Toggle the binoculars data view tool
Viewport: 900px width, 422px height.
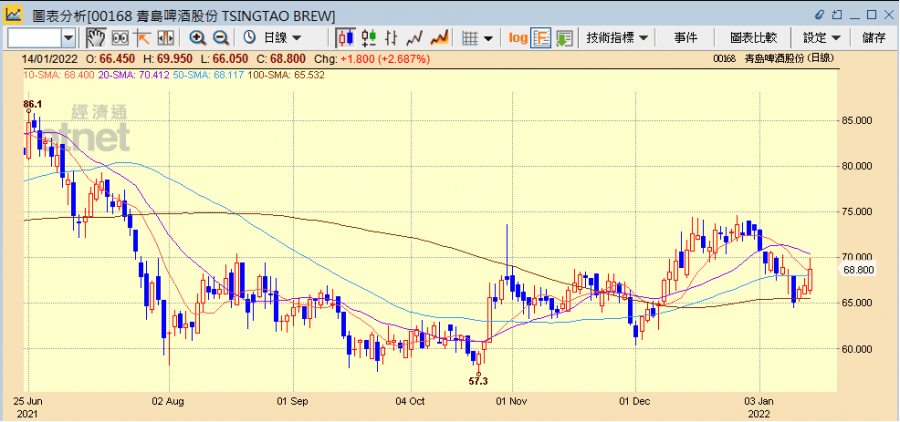pos(119,37)
